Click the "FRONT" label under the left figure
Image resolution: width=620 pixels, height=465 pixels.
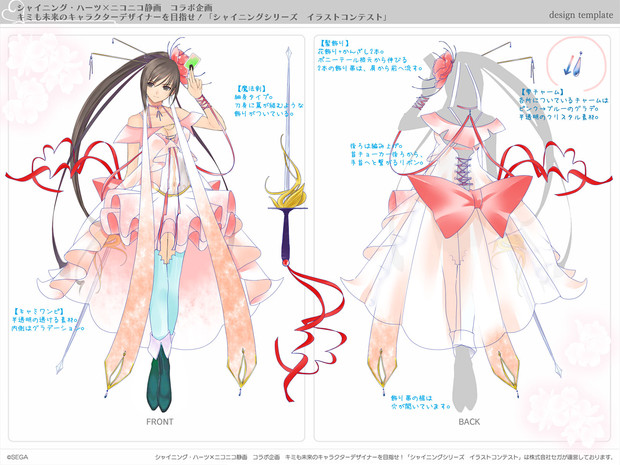[x=160, y=422]
